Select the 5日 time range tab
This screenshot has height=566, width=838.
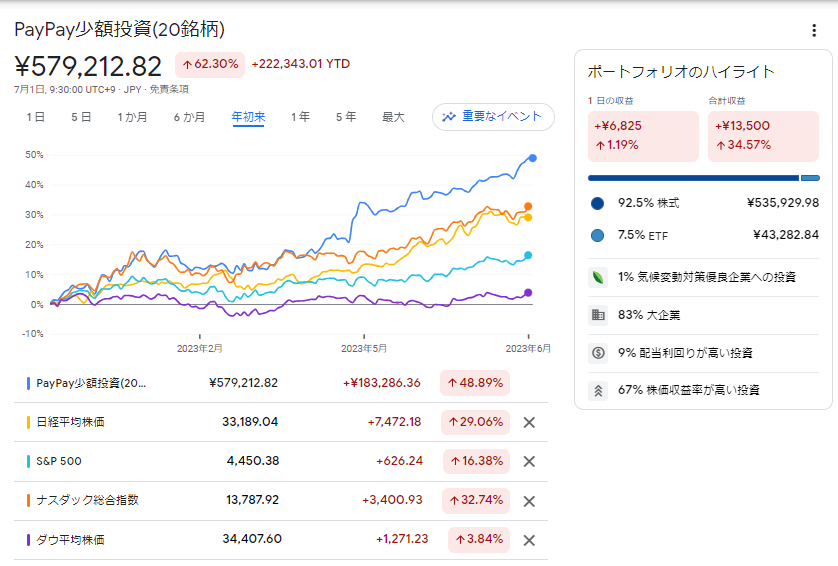tap(81, 117)
